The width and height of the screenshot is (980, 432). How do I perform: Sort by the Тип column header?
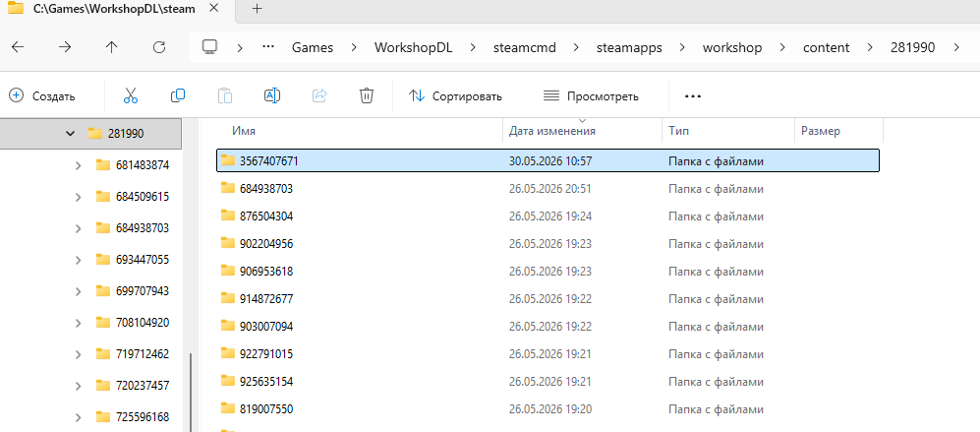[679, 131]
